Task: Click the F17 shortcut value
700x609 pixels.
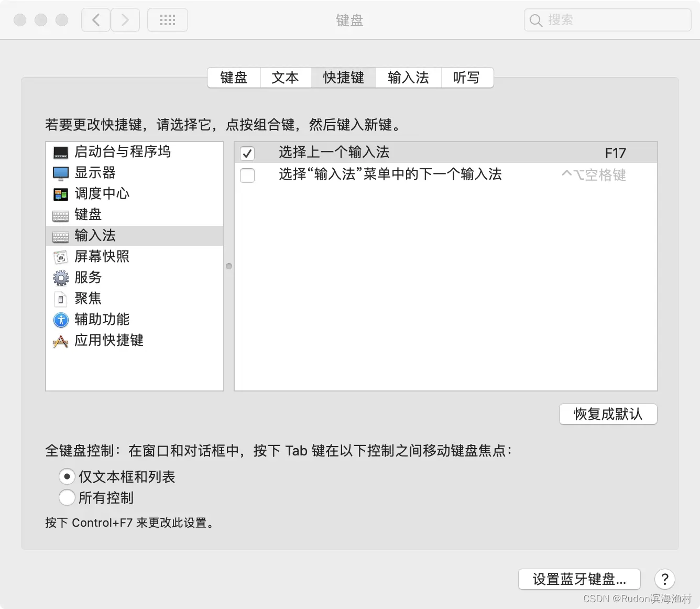Action: (x=616, y=153)
